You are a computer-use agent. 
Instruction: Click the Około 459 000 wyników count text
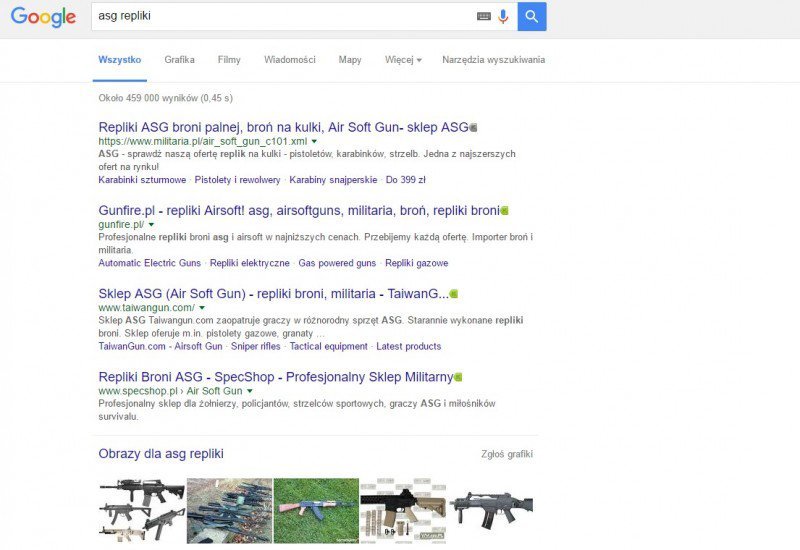click(165, 98)
